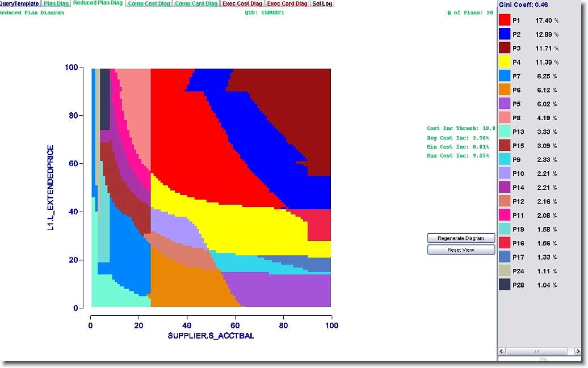588x368 pixels.
Task: Click the left arrow of legend scrollbar
Action: 502,352
